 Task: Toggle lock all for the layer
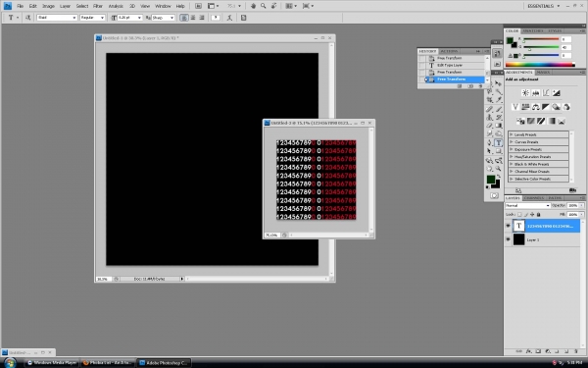pos(538,214)
